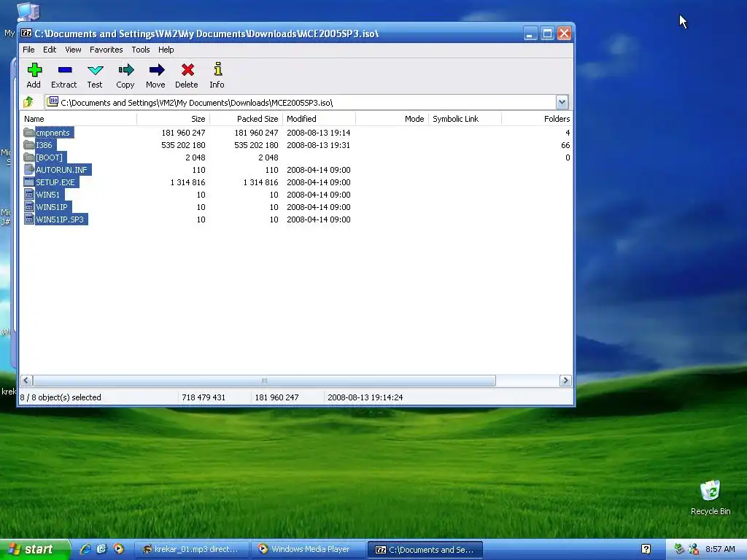747x560 pixels.
Task: Select the SETUP.EXE file name
Action: [55, 182]
